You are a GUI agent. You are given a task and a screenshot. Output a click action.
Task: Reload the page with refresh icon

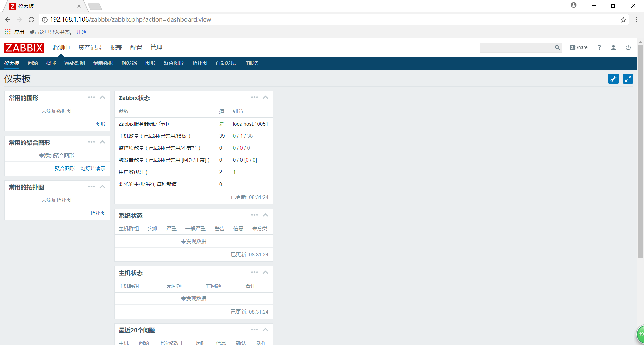pos(31,20)
